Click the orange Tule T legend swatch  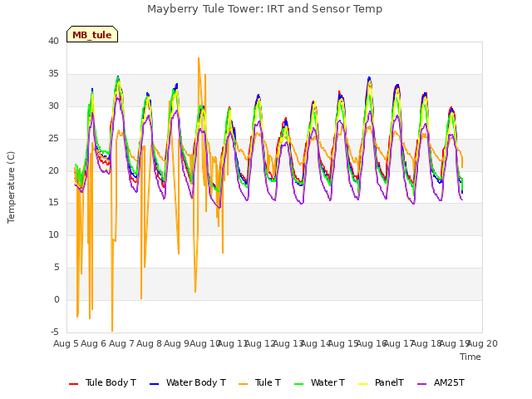tap(244, 384)
